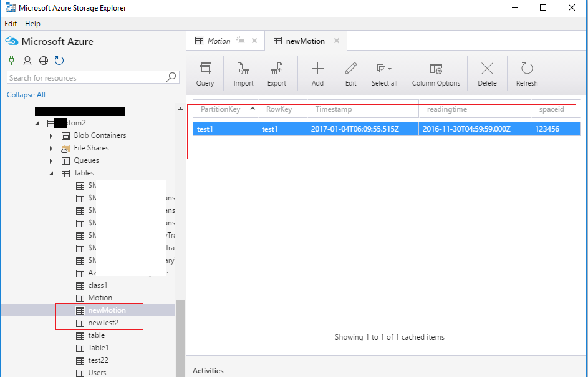Screen dimensions: 588x377
Task: Open Column Options
Action: [436, 74]
